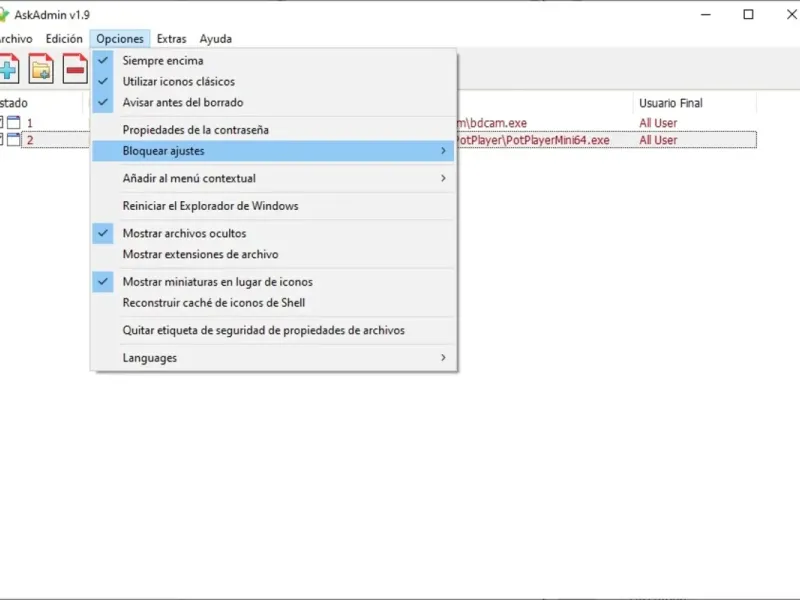
Task: Open the Edición menu
Action: pyautogui.click(x=64, y=39)
